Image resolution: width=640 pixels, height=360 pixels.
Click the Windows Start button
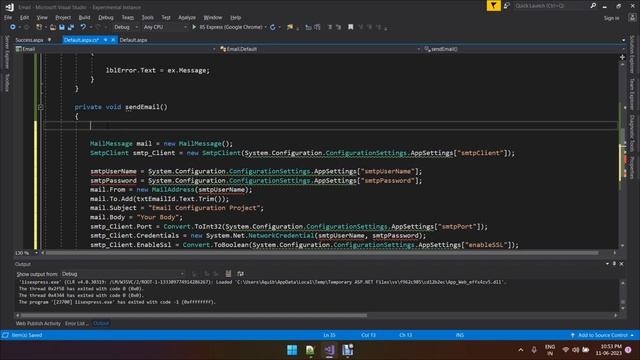tap(292, 350)
